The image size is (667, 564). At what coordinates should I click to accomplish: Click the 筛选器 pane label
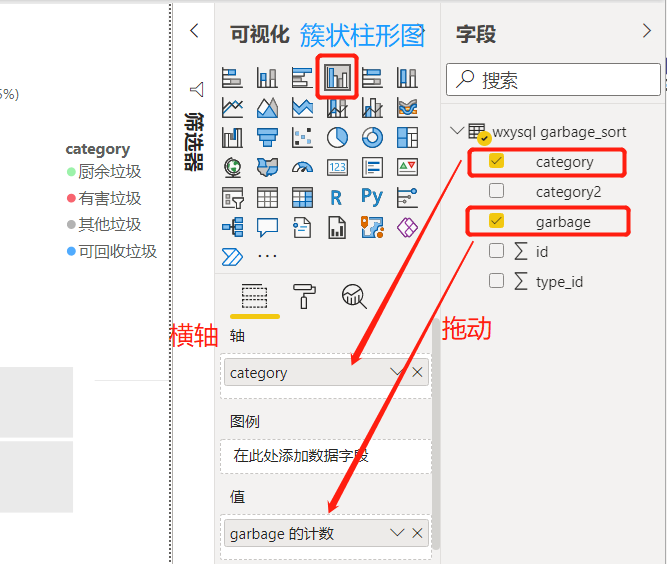click(x=194, y=142)
